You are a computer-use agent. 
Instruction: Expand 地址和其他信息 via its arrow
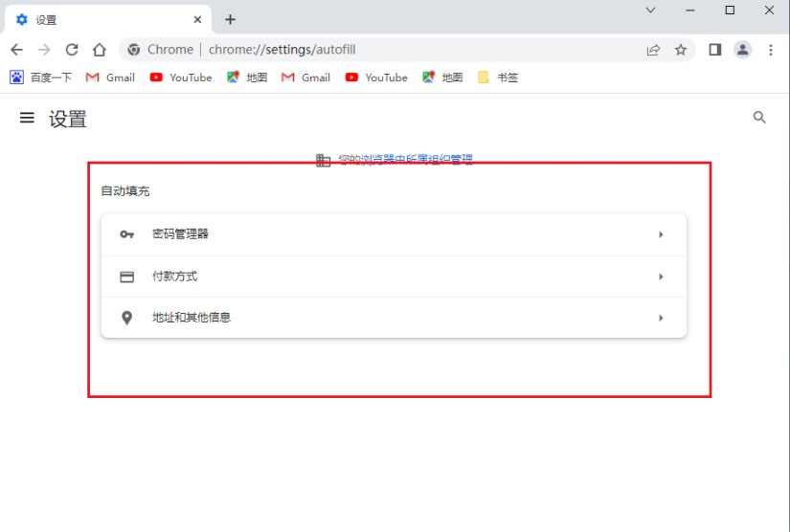661,318
